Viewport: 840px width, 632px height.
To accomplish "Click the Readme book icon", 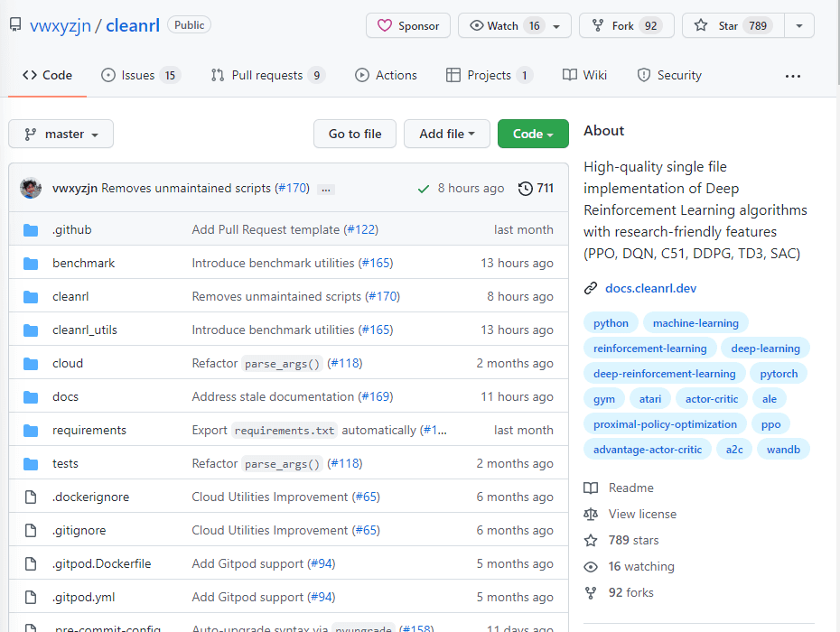I will (x=591, y=488).
